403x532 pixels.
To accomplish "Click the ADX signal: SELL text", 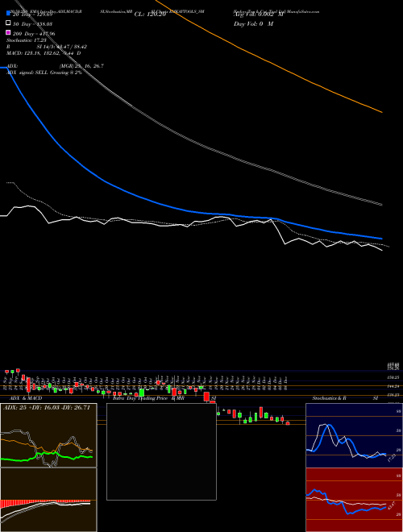I will point(44,73).
